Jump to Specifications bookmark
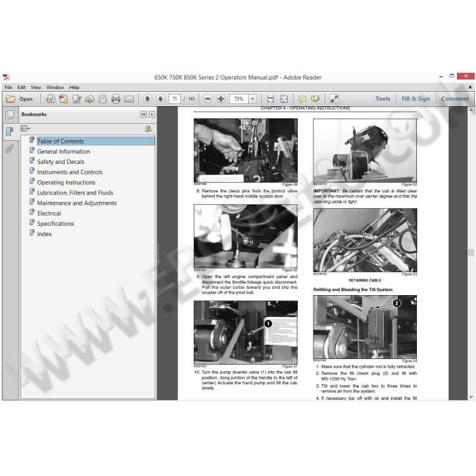Image resolution: width=476 pixels, height=476 pixels. point(55,224)
